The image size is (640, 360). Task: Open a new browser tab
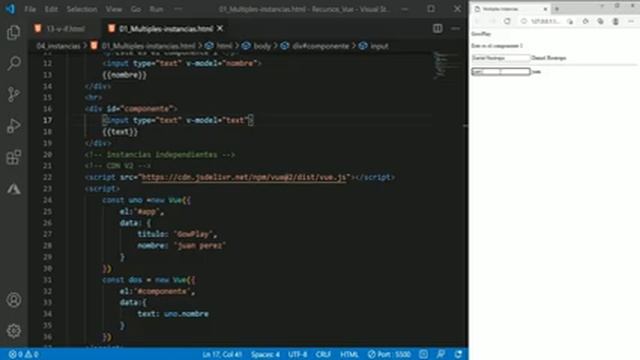(x=557, y=9)
